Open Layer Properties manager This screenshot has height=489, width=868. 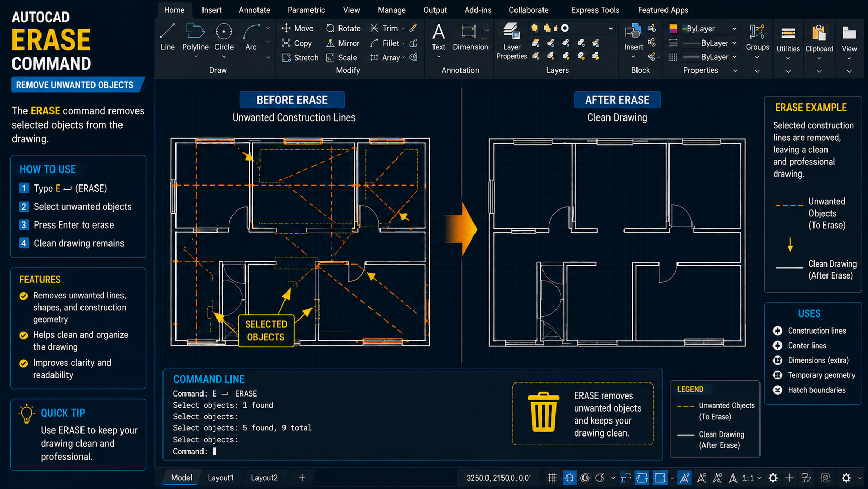[511, 41]
